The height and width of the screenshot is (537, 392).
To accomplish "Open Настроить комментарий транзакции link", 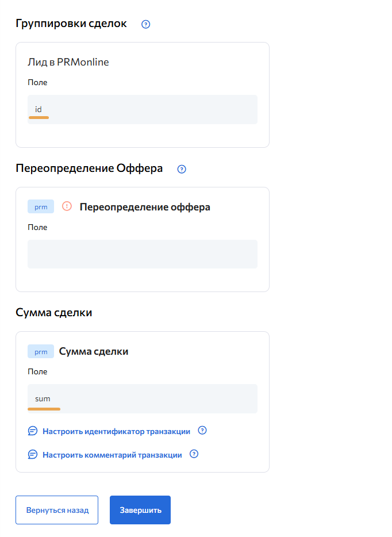I will tap(112, 455).
